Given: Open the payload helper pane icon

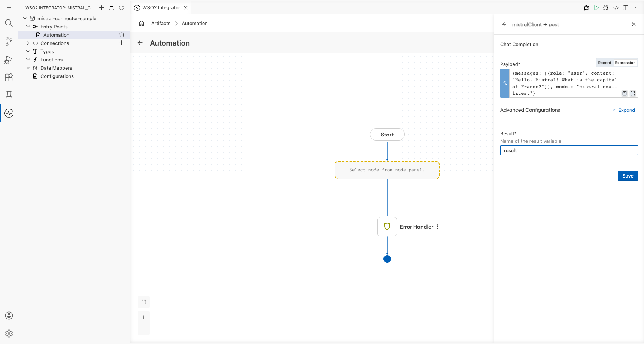Looking at the screenshot, I should (x=625, y=93).
